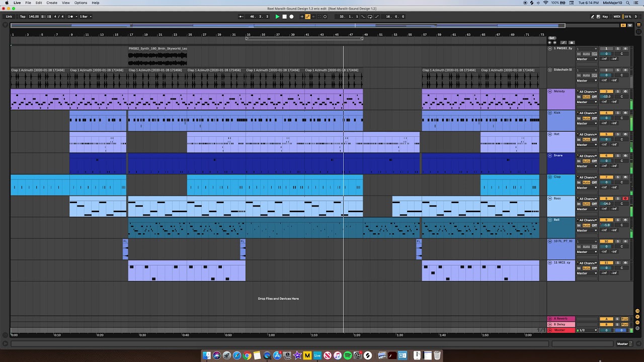Adjust Melody volume field showing -12.0

[x=606, y=97]
